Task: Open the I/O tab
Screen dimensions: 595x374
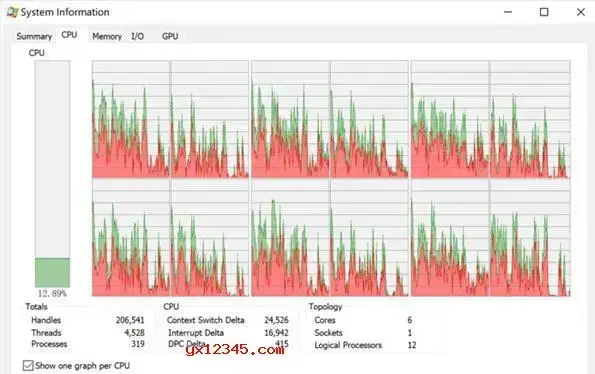Action: (x=137, y=36)
